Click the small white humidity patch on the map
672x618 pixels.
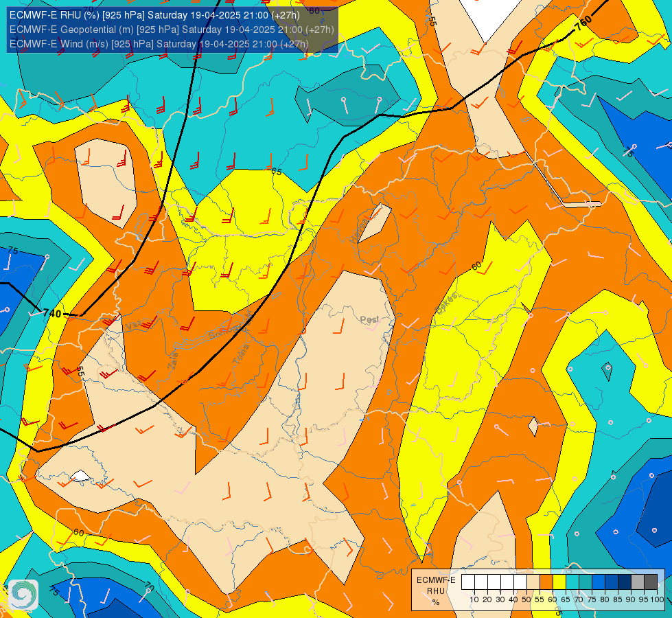tap(80, 476)
